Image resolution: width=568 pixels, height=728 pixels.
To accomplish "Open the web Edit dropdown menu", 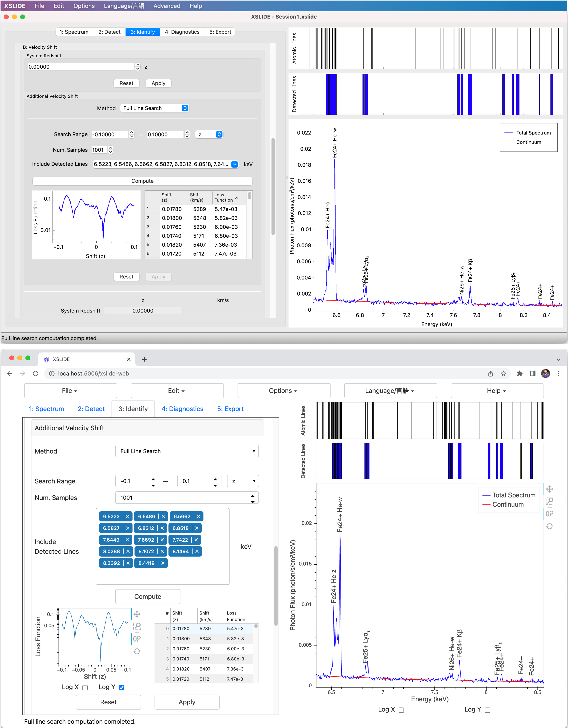I will pyautogui.click(x=177, y=391).
